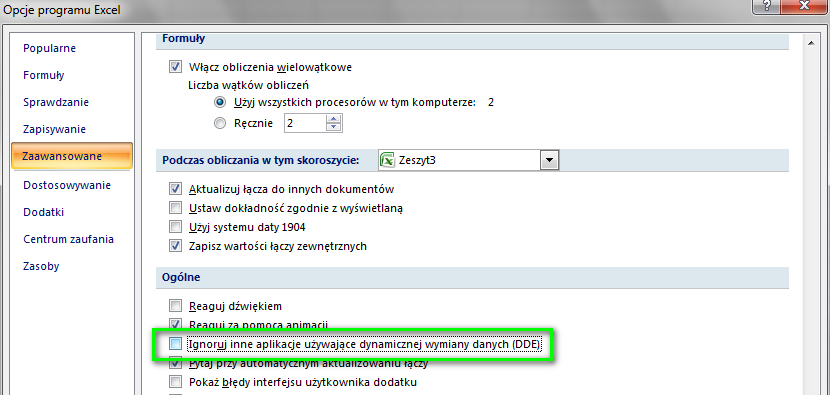This screenshot has height=395, width=830.
Task: Go to the Zapisywanie category
Action: [55, 129]
